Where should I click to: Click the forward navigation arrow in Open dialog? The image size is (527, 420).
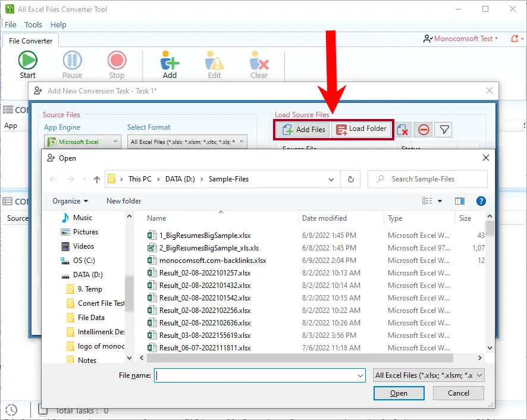70,179
